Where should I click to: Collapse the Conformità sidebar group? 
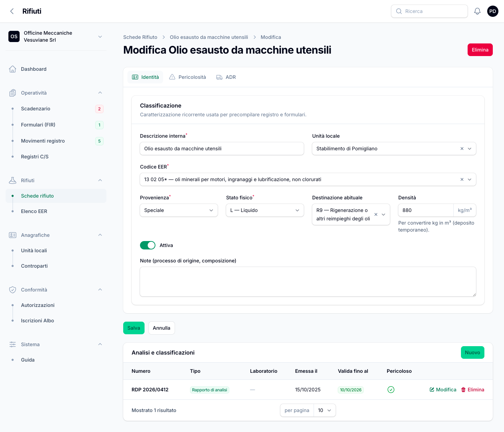[x=100, y=290]
